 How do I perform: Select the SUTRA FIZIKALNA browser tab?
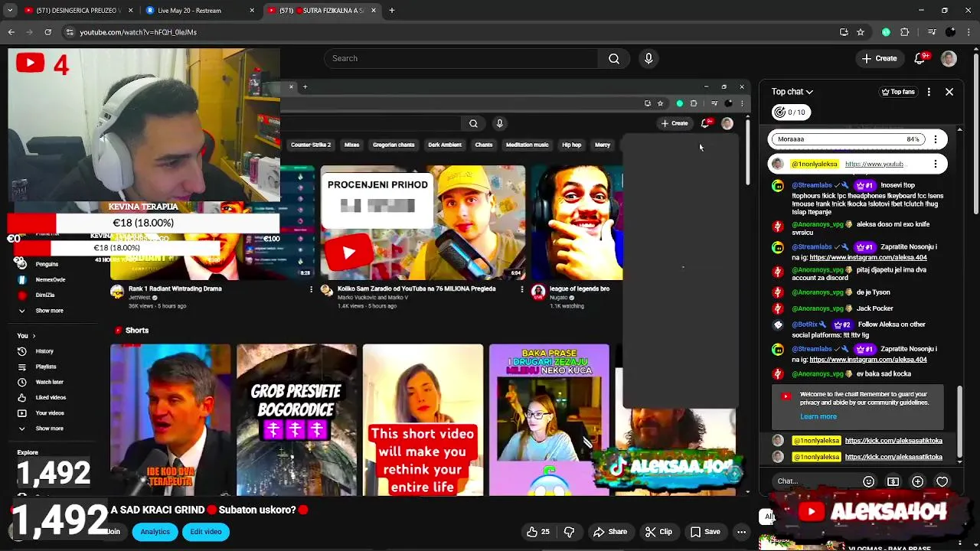pyautogui.click(x=322, y=11)
